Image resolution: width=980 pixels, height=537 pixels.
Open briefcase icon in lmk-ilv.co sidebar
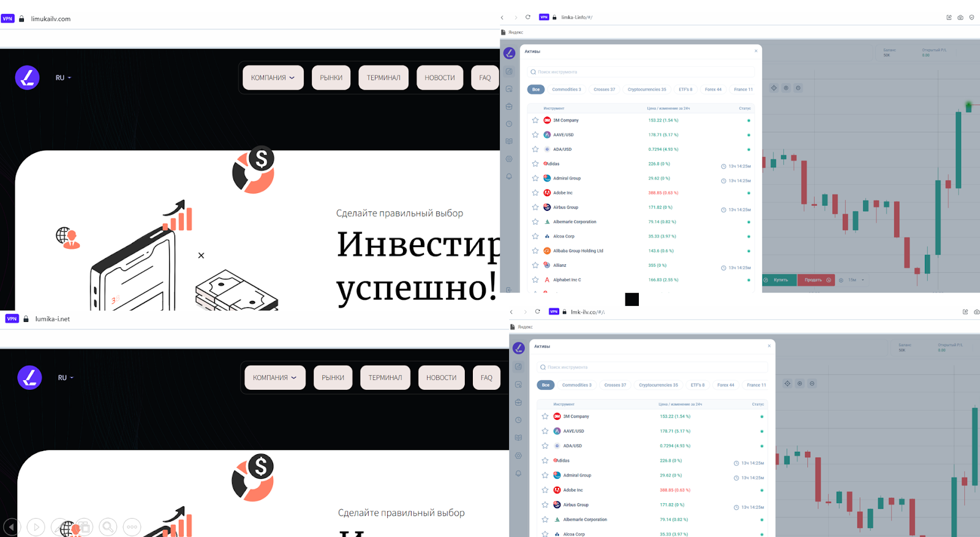pos(518,402)
